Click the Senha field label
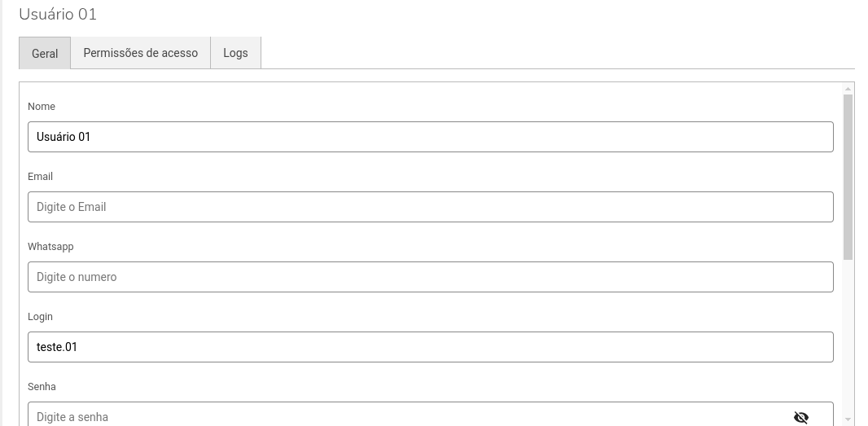 [x=42, y=387]
